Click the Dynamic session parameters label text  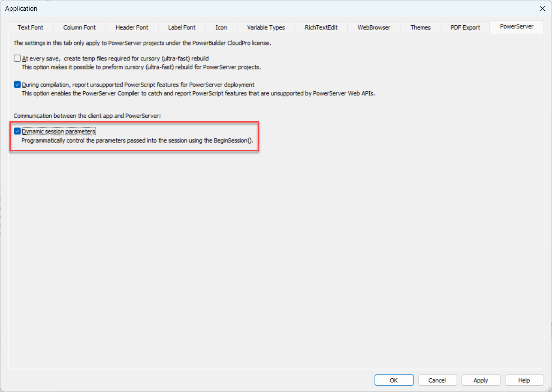(59, 132)
